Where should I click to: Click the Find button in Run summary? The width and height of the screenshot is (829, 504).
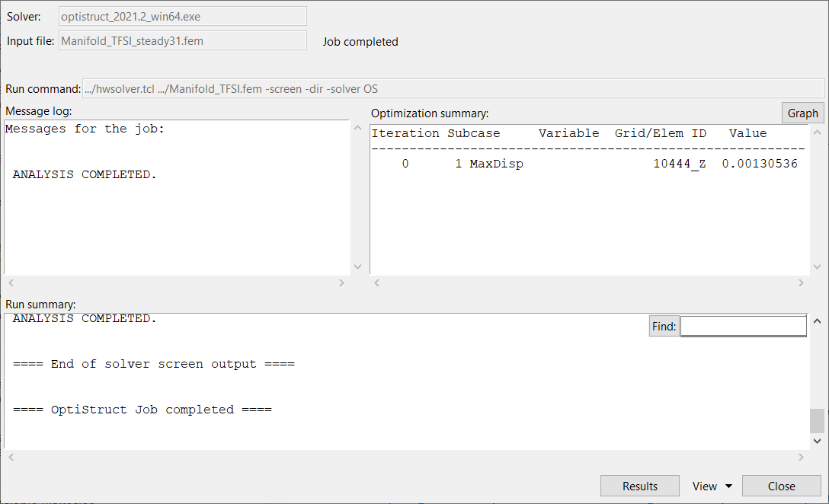coord(664,326)
